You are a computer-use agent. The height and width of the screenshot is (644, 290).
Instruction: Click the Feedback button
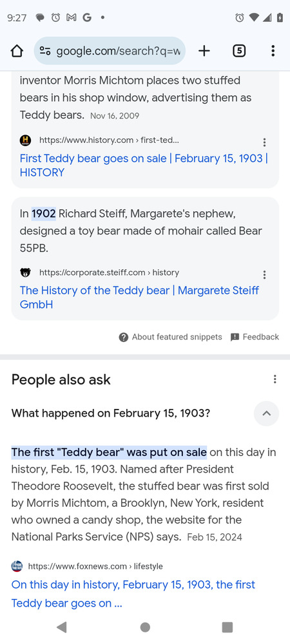(255, 337)
